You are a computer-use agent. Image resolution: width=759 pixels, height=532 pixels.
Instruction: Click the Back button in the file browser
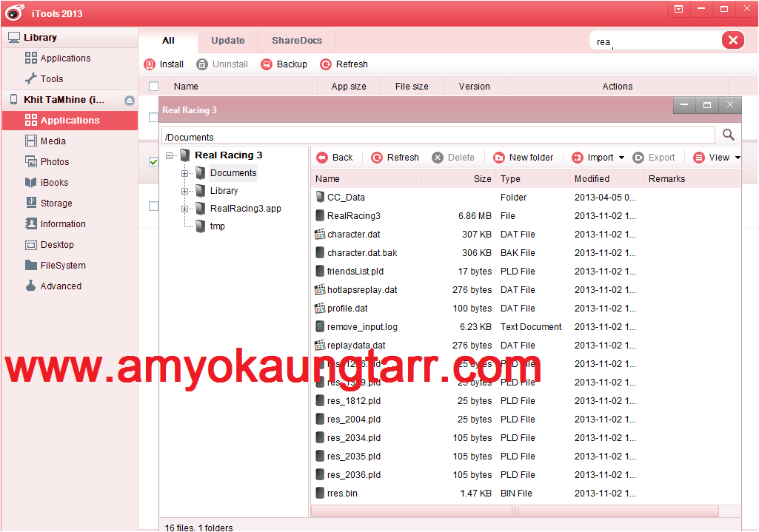coord(335,158)
